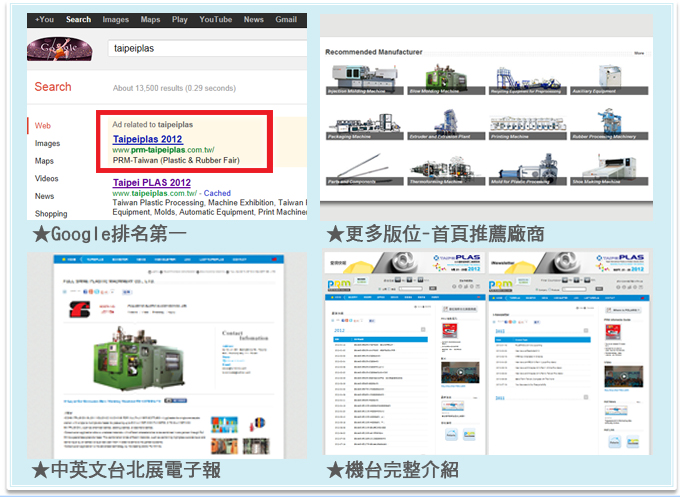Viewport: 680px width, 497px height.
Task: Click the Google doodle logo
Action: pos(60,49)
